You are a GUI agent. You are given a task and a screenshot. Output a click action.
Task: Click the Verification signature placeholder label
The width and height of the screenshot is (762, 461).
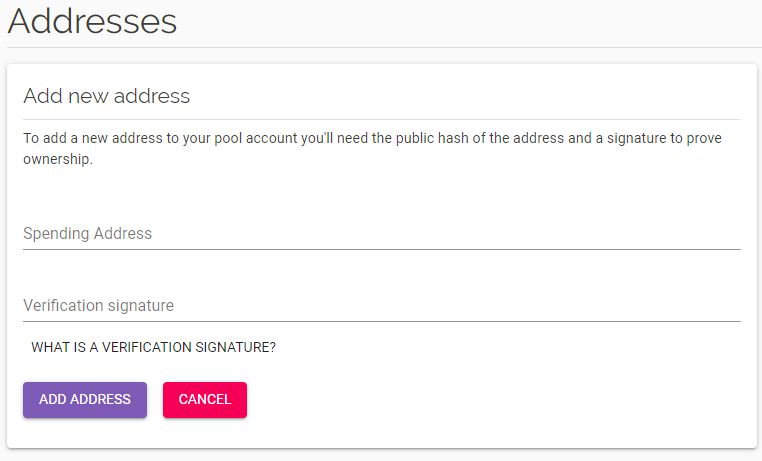[99, 306]
